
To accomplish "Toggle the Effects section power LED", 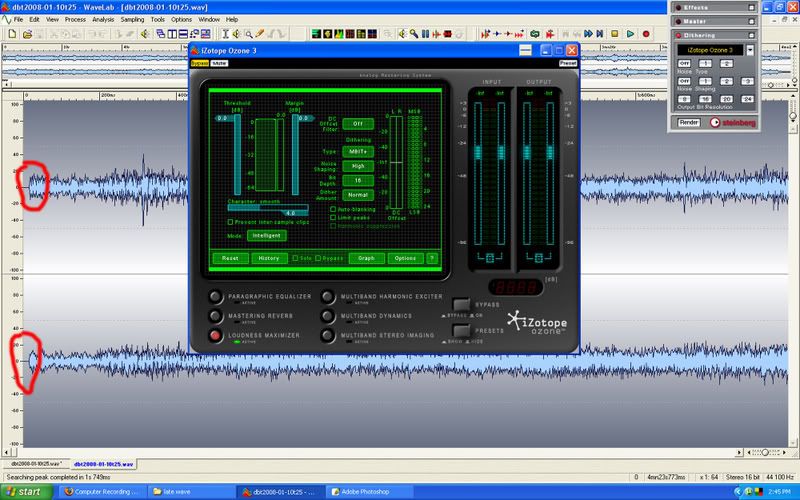I will click(x=678, y=8).
